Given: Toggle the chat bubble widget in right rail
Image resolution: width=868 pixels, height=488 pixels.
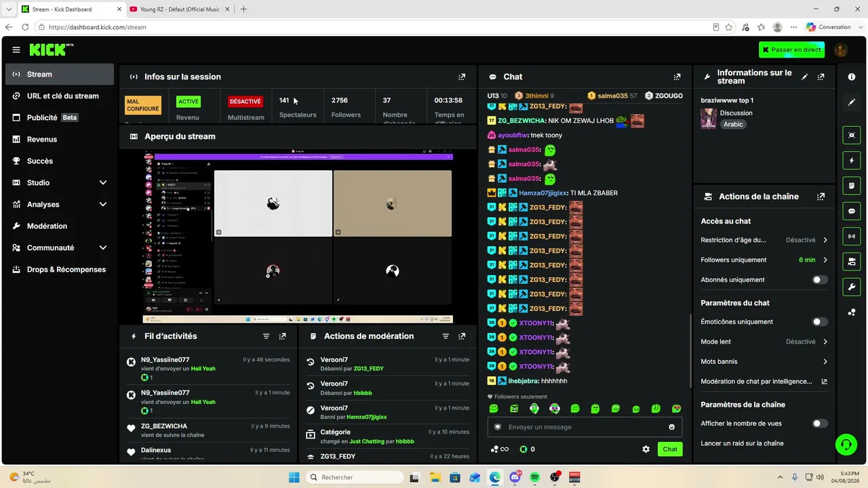Looking at the screenshot, I should 852,211.
